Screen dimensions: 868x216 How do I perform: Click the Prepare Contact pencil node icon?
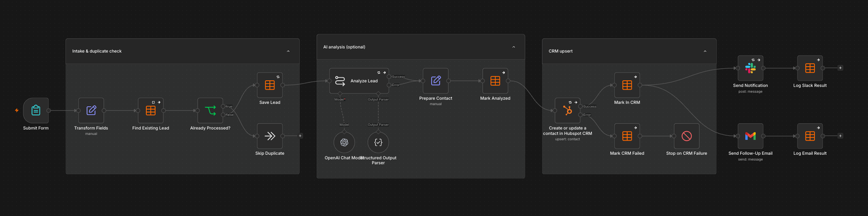(436, 81)
